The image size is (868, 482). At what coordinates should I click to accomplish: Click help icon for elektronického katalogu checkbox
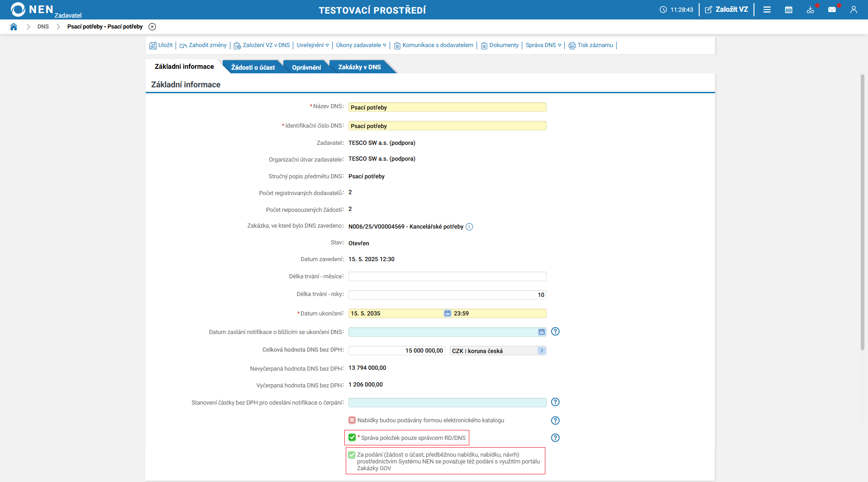click(x=555, y=421)
